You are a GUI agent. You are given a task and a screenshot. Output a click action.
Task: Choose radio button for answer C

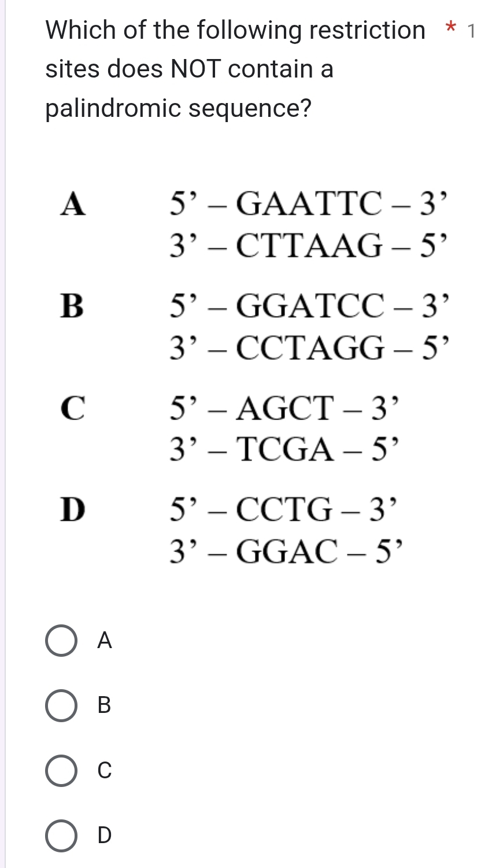tap(61, 771)
